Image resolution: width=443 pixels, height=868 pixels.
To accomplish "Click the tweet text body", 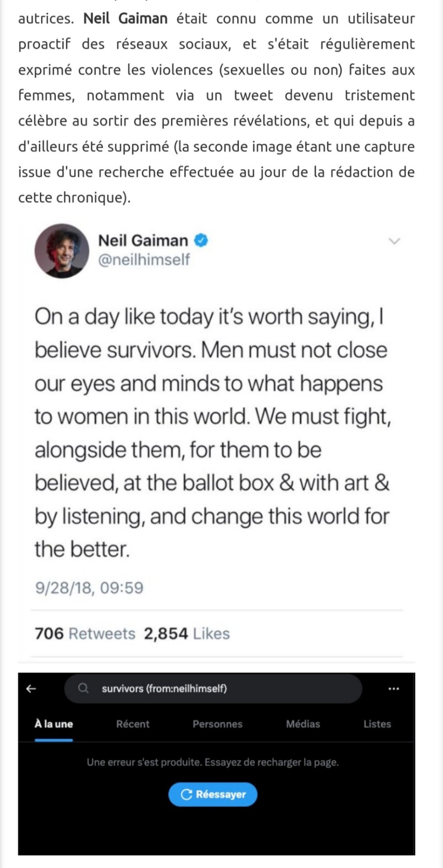I will [212, 433].
